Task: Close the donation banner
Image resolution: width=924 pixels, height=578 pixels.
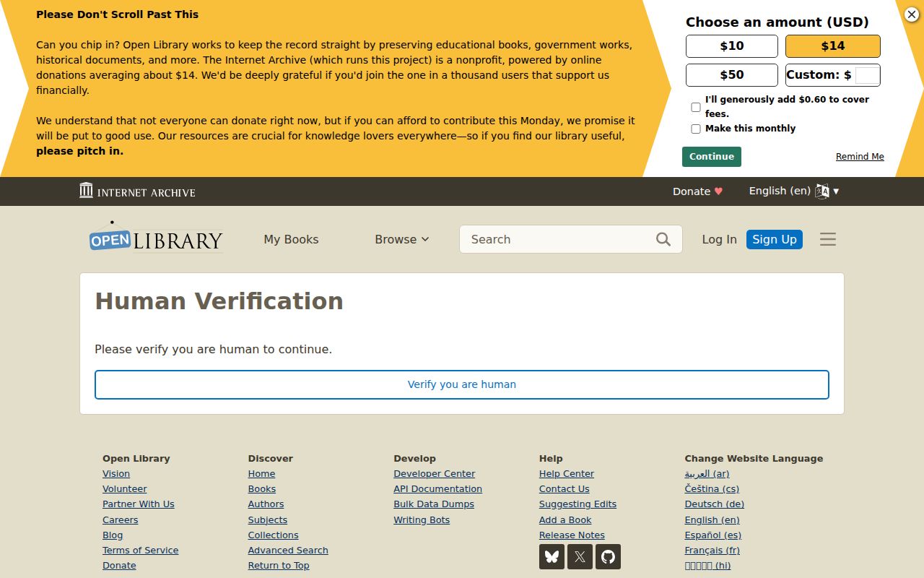Action: click(x=912, y=14)
